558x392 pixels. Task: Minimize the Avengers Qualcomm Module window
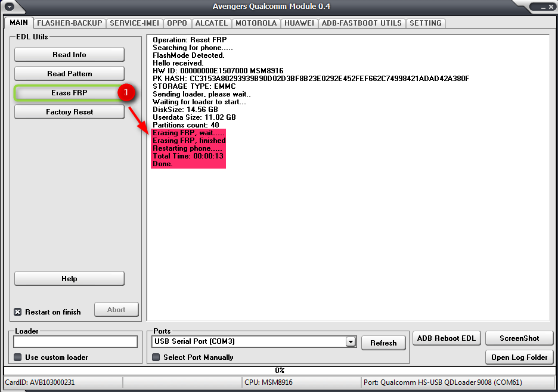[542, 7]
